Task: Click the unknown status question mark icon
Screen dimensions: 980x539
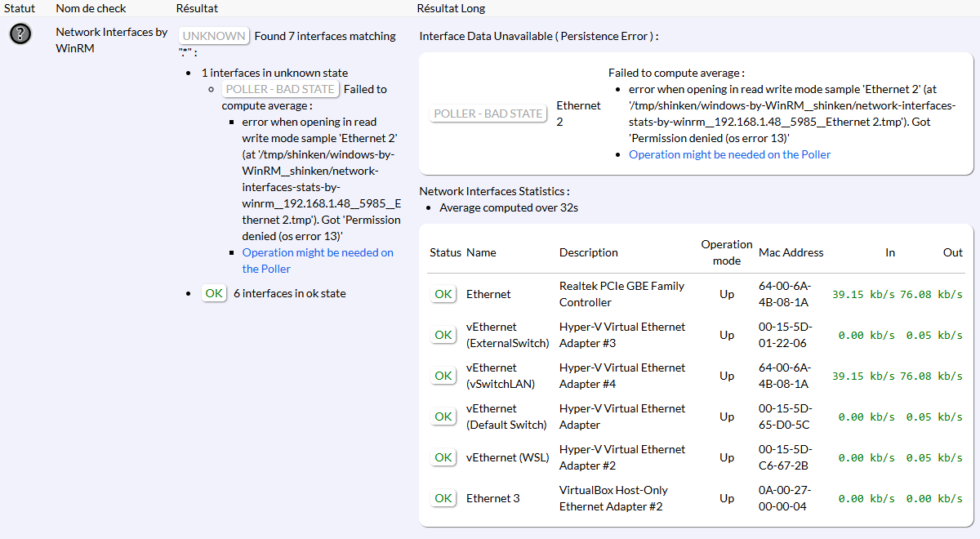Action: point(20,33)
